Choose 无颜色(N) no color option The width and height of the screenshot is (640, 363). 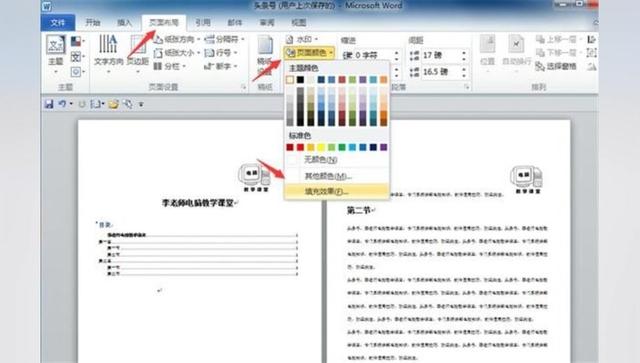tap(337, 160)
